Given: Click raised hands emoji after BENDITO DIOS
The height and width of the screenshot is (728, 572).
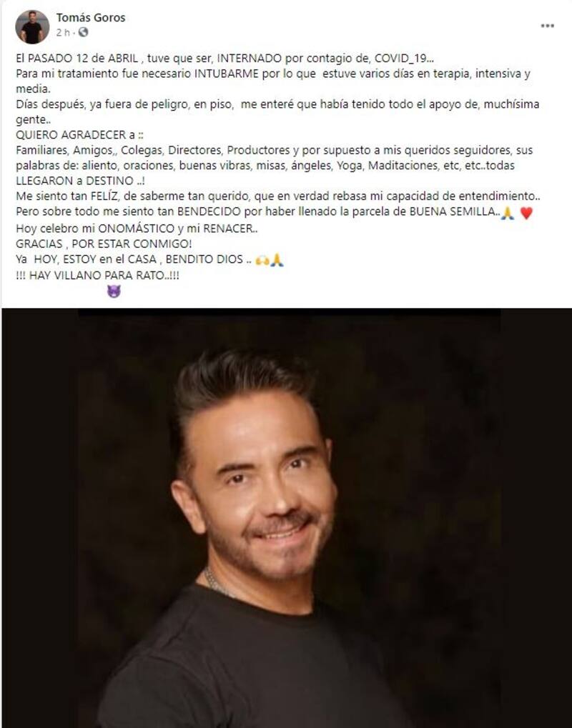Looking at the screenshot, I should tap(262, 260).
